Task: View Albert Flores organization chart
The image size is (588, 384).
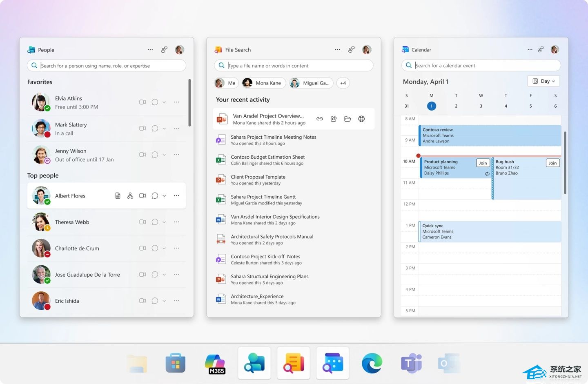Action: [130, 196]
